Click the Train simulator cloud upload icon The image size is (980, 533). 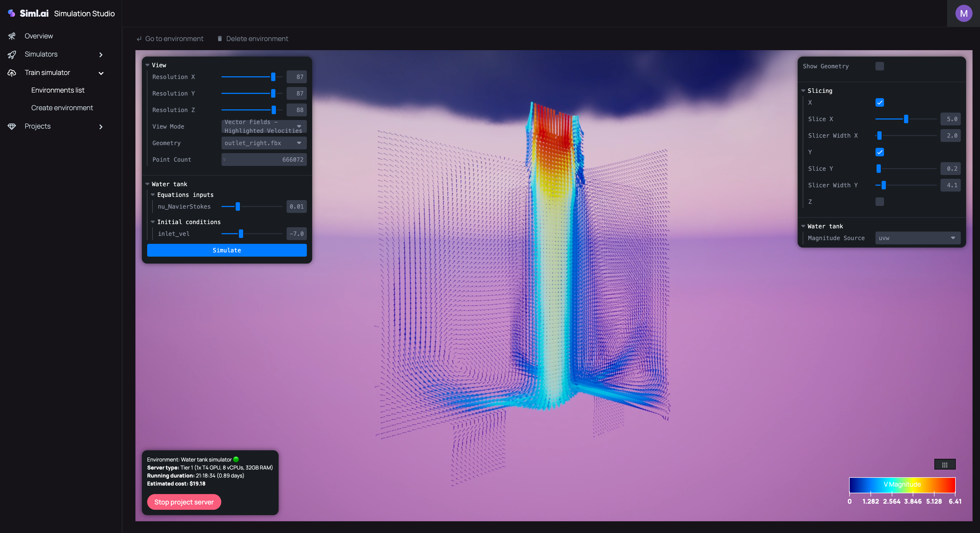tap(12, 73)
